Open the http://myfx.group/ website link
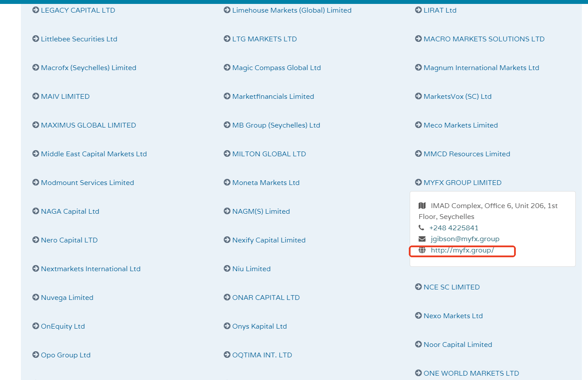 pyautogui.click(x=462, y=250)
